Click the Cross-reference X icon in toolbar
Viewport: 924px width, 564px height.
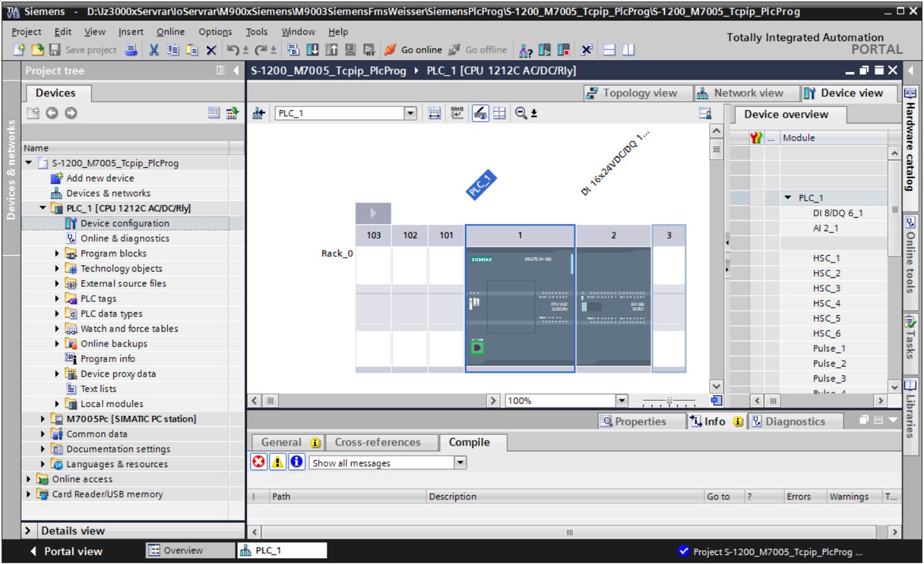586,50
